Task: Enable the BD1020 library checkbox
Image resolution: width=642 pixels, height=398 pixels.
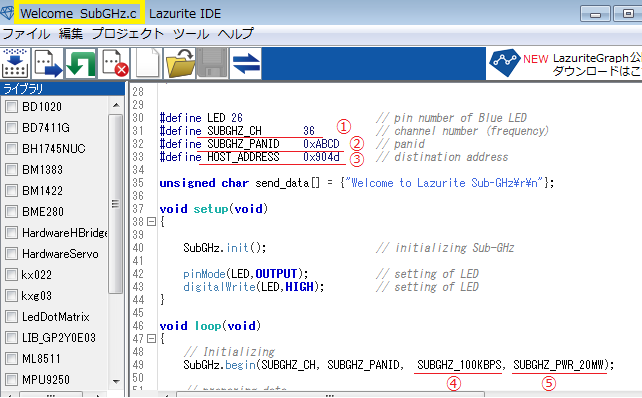Action: click(x=11, y=107)
